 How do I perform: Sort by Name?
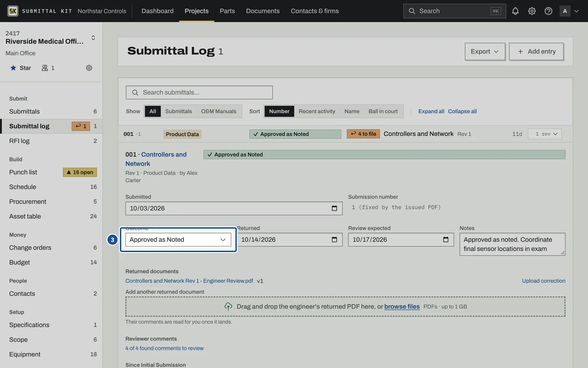coord(352,111)
